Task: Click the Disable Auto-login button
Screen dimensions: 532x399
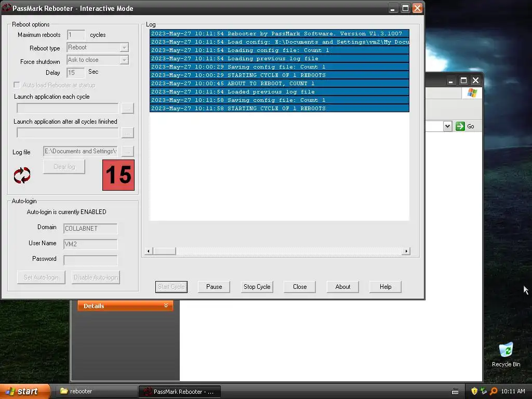Action: pyautogui.click(x=96, y=277)
